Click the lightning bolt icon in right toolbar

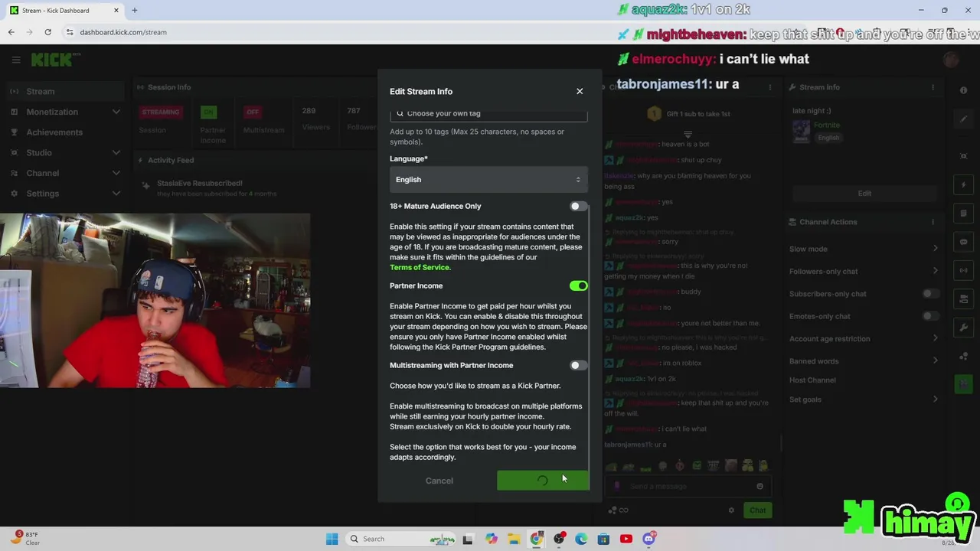[x=964, y=185]
